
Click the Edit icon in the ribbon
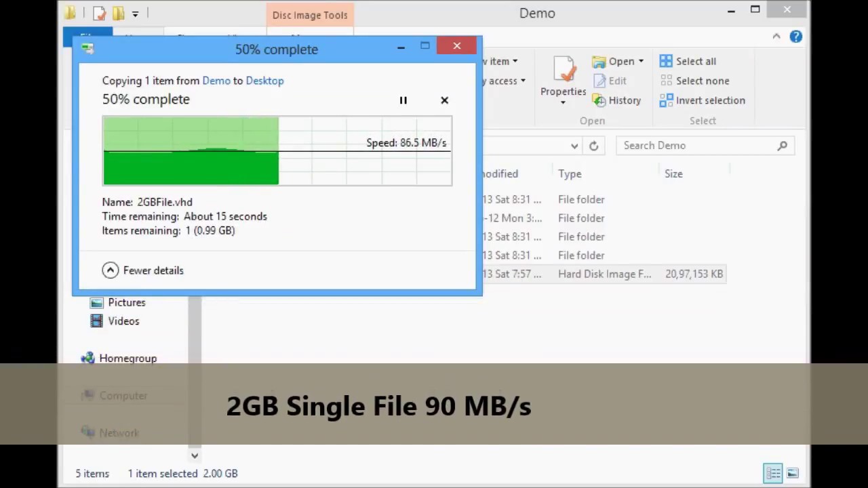(599, 81)
